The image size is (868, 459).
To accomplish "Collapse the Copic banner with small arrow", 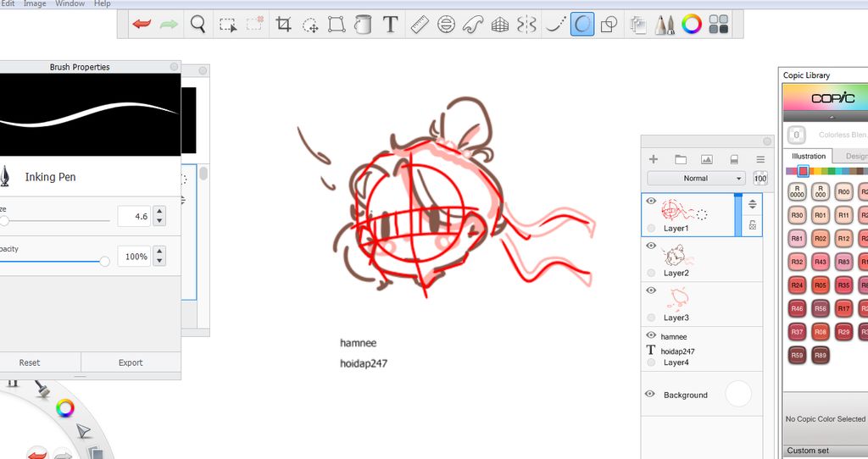I will [x=831, y=117].
